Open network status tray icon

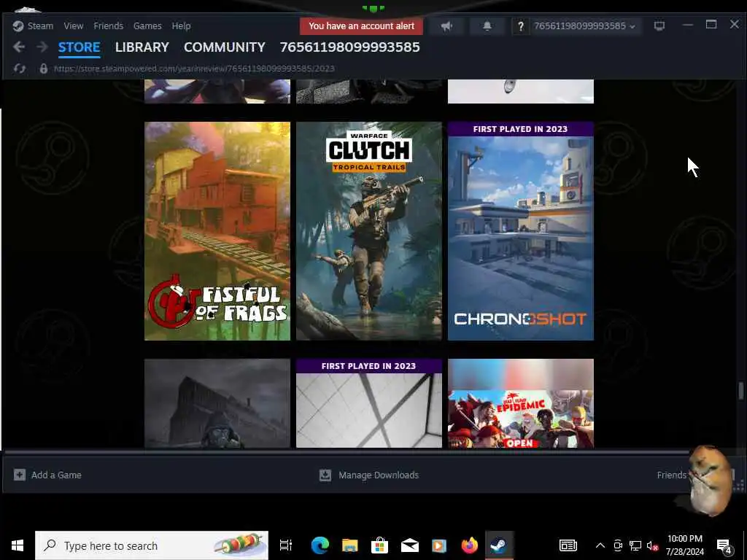635,545
